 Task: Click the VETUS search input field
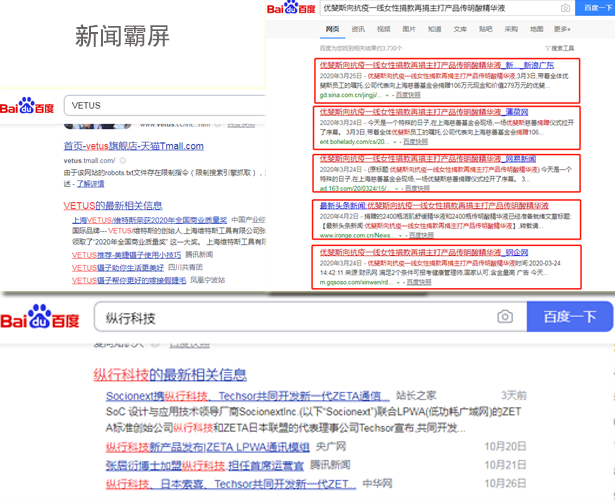tap(160, 105)
